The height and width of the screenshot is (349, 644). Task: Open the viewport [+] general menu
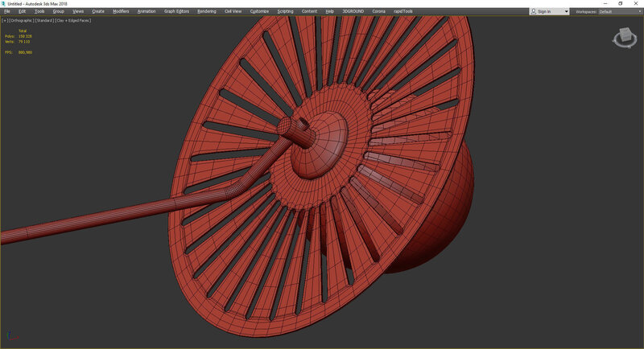[x=5, y=20]
